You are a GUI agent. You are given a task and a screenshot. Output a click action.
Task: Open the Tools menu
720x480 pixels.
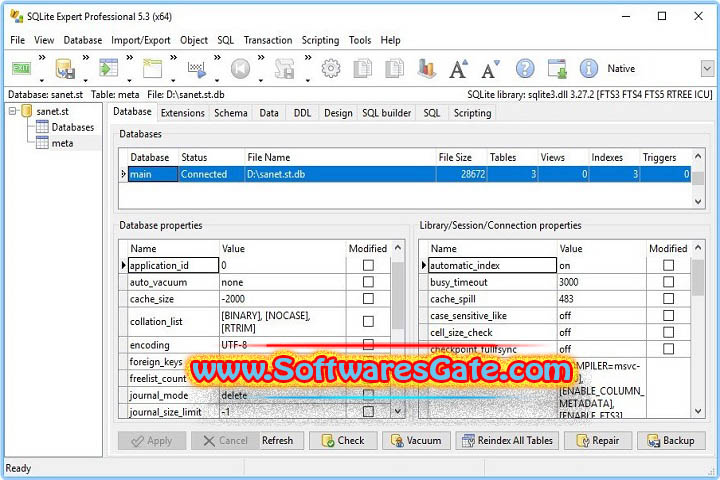pyautogui.click(x=360, y=40)
